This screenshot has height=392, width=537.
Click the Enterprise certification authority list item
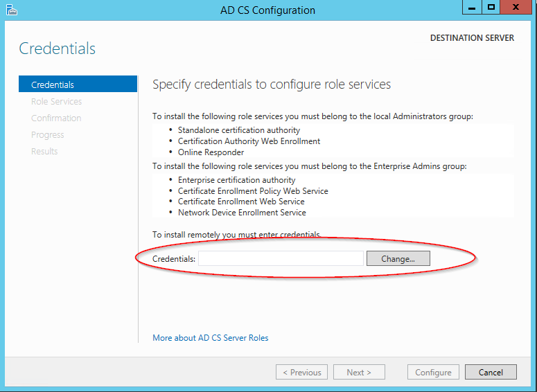coord(237,180)
